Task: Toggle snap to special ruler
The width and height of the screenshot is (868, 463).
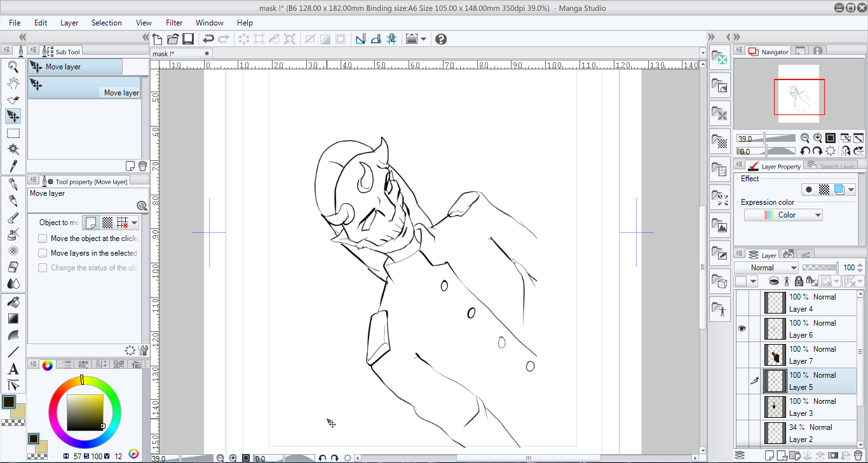Action: [x=376, y=39]
